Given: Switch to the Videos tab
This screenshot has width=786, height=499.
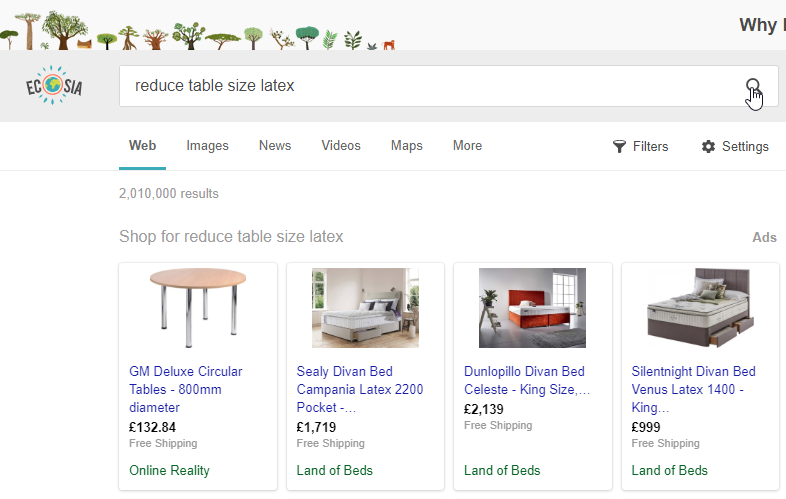Looking at the screenshot, I should 341,145.
